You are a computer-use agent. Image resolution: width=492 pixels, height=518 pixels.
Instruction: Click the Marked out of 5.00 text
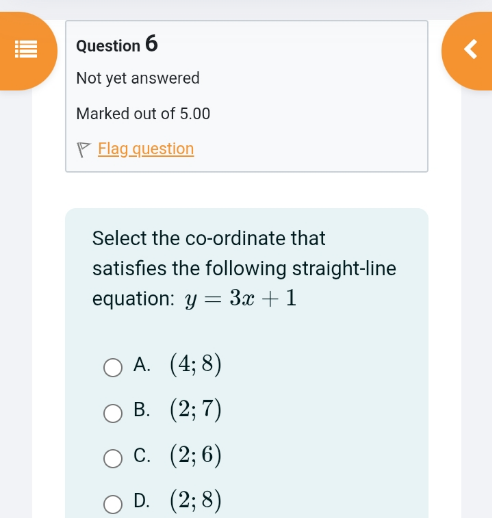point(143,114)
